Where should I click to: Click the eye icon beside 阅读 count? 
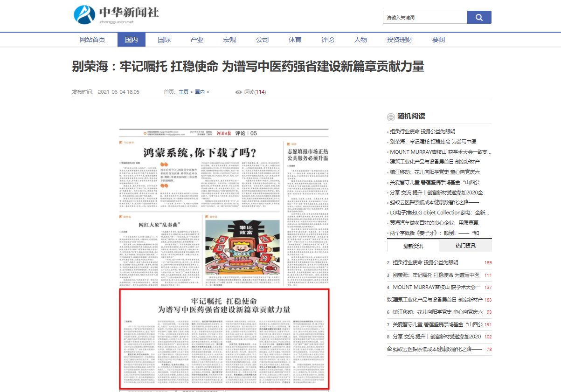pos(239,92)
